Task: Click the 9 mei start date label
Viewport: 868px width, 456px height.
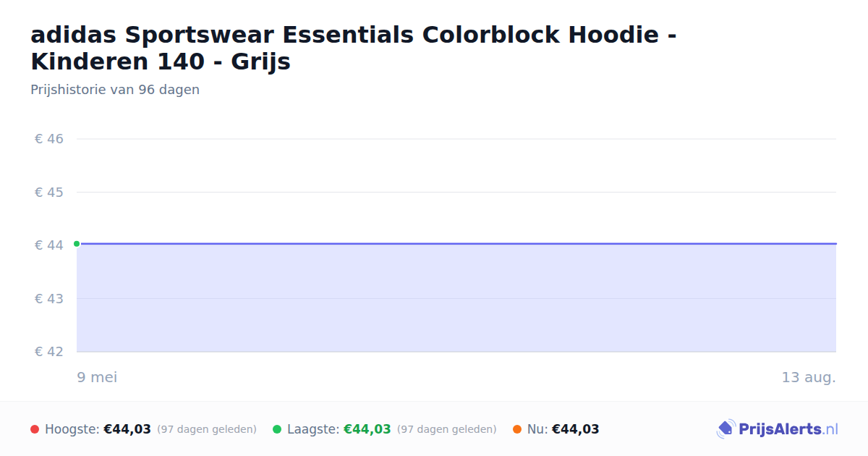Action: tap(97, 377)
